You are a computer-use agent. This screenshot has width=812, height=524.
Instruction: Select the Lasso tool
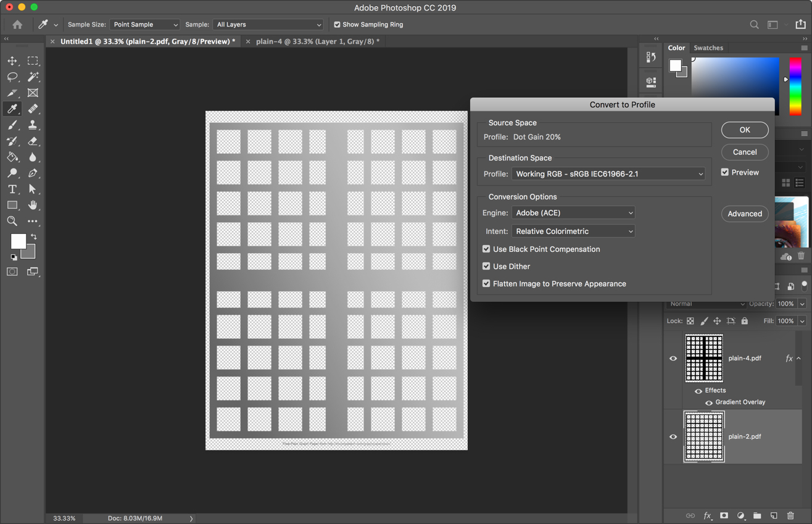(x=12, y=77)
